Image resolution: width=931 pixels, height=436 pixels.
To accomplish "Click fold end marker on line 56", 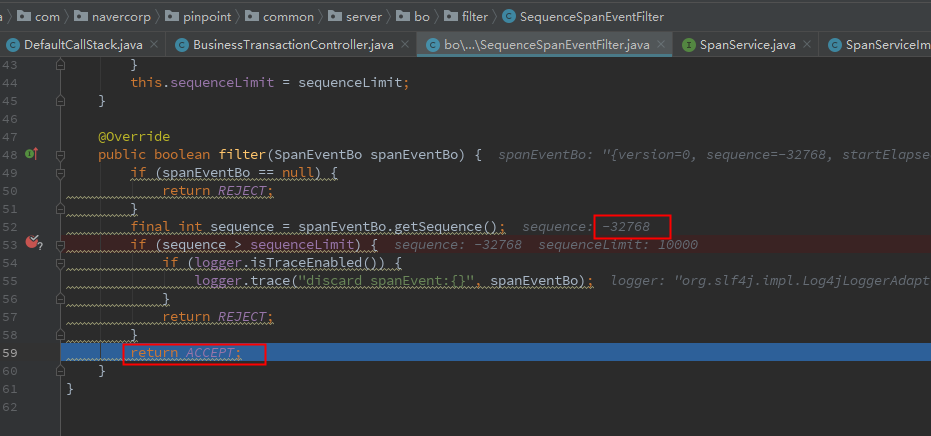I will (x=60, y=299).
